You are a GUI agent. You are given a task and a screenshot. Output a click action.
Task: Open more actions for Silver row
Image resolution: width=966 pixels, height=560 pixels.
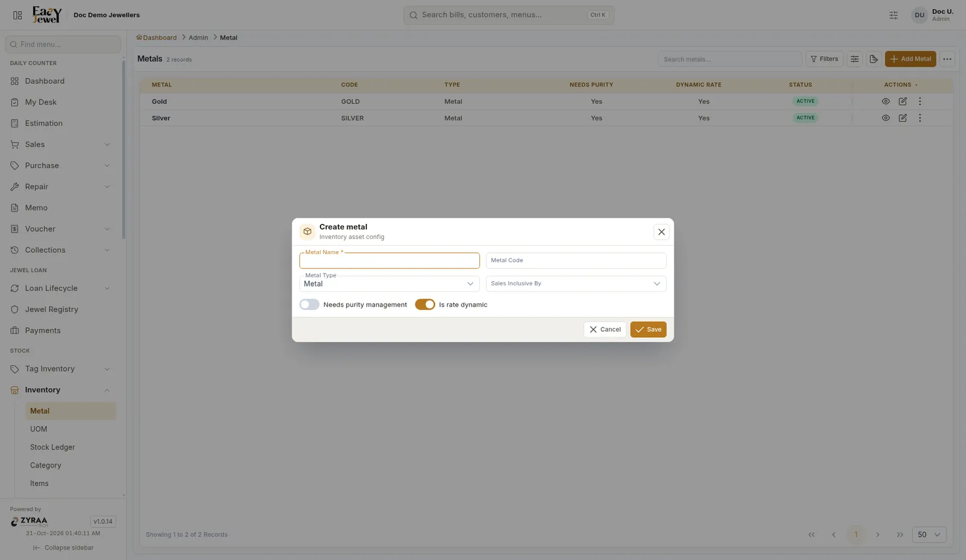920,118
